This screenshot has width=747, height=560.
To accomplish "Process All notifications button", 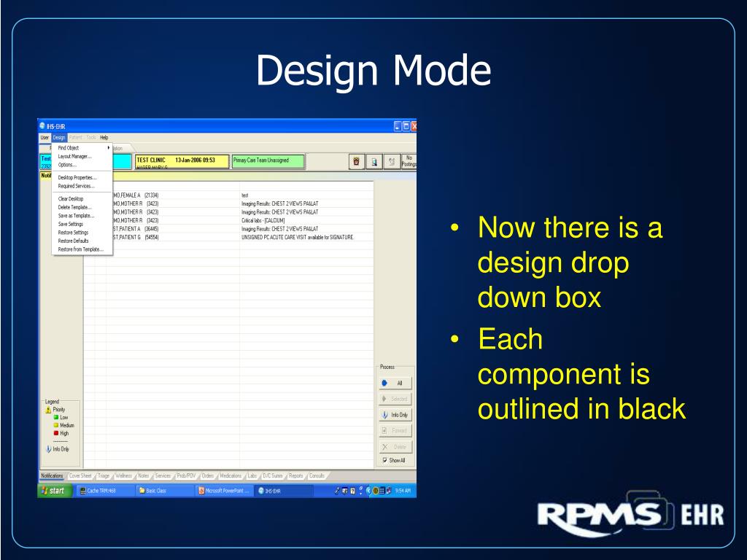I will tap(395, 383).
